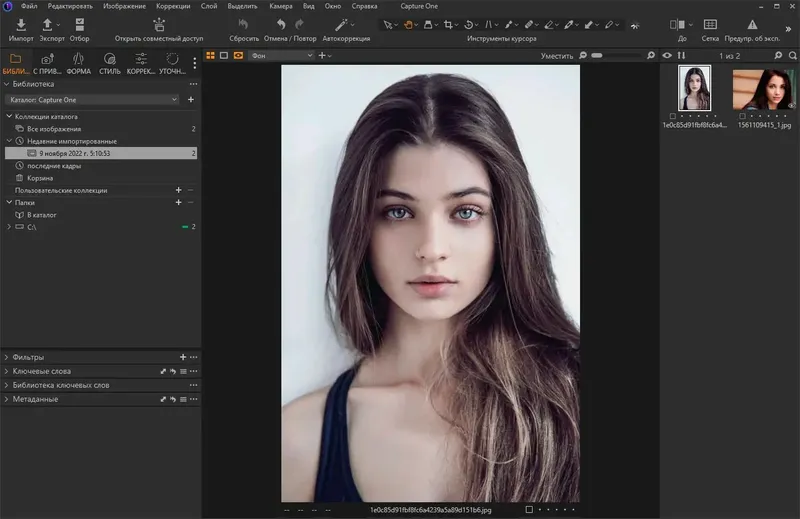
Task: Expand the C:\ folder tree node
Action: 9,228
